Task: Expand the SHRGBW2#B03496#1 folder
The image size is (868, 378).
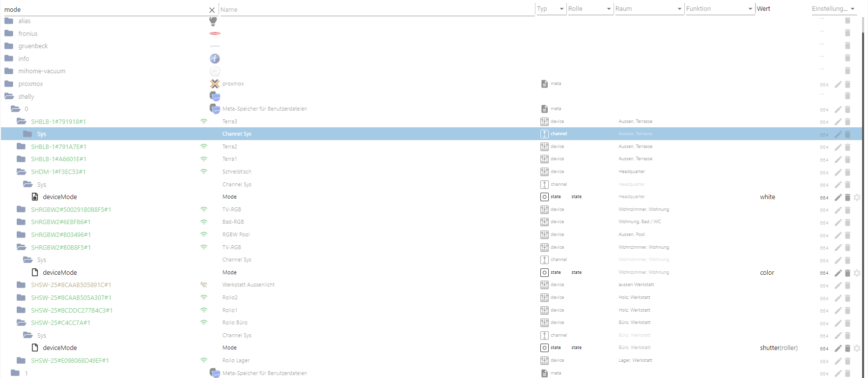Action: 21,234
